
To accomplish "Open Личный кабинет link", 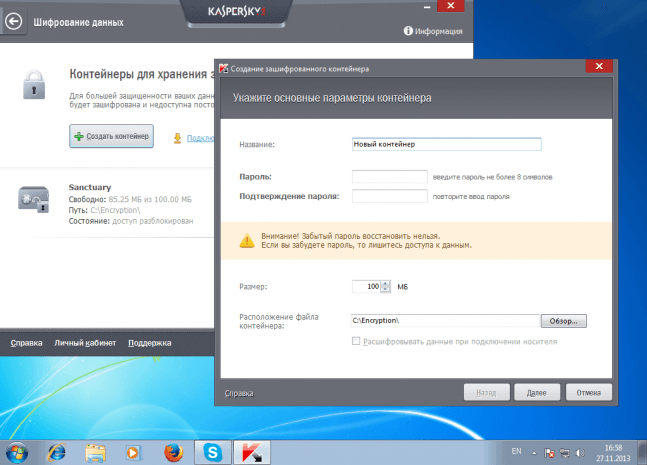I will (85, 343).
